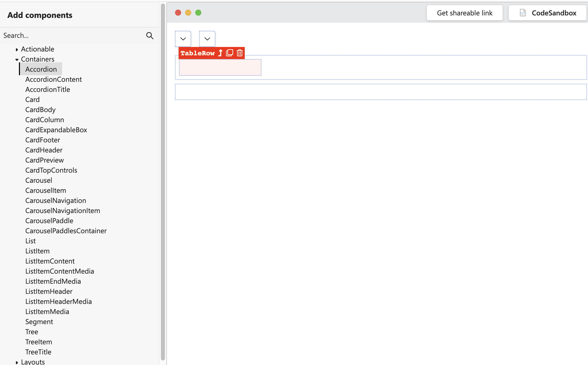The width and height of the screenshot is (588, 365).
Task: Click the CodeSandbox code file icon
Action: (523, 13)
